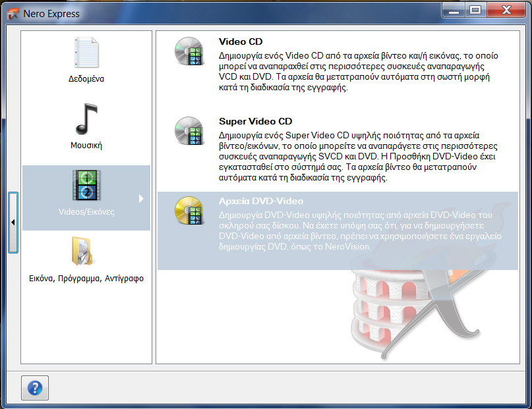The width and height of the screenshot is (532, 409).
Task: Click the Videos/Εικόνες label
Action: coord(86,212)
